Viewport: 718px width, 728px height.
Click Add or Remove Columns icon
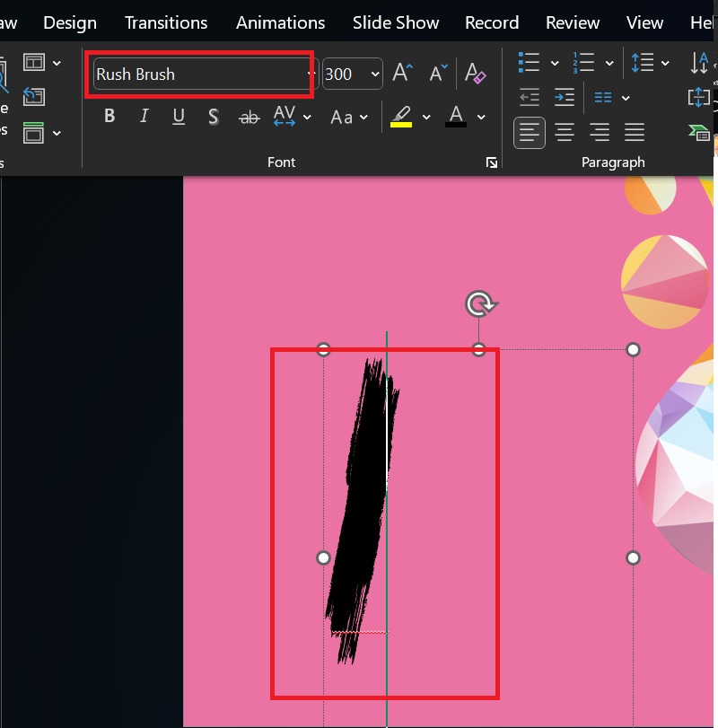[603, 98]
